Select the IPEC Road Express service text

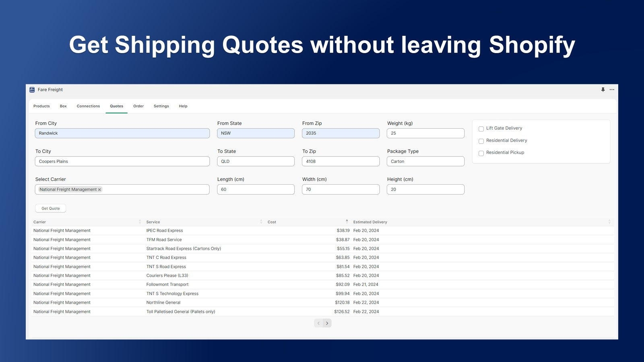[x=165, y=230]
